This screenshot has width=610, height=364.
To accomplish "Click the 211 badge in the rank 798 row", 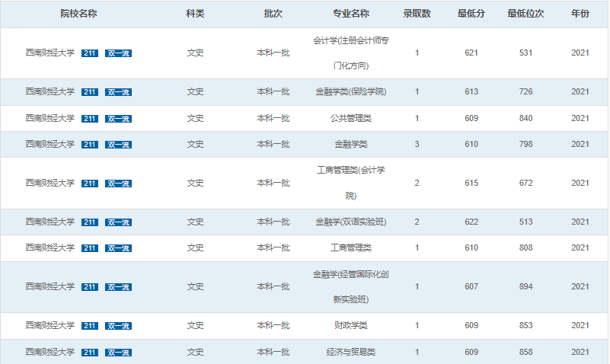I will pos(90,145).
